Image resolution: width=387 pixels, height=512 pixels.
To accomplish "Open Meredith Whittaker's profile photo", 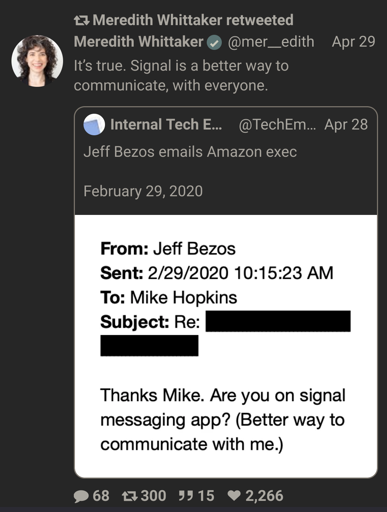I will point(37,61).
